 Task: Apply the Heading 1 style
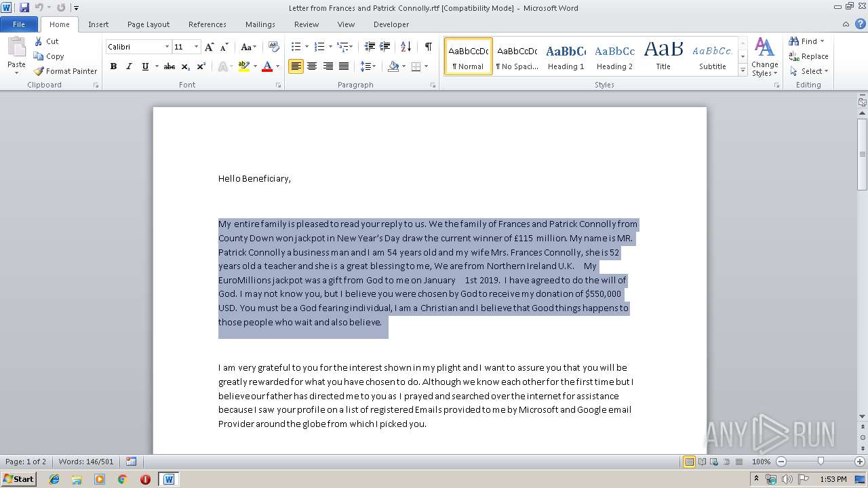coord(566,56)
